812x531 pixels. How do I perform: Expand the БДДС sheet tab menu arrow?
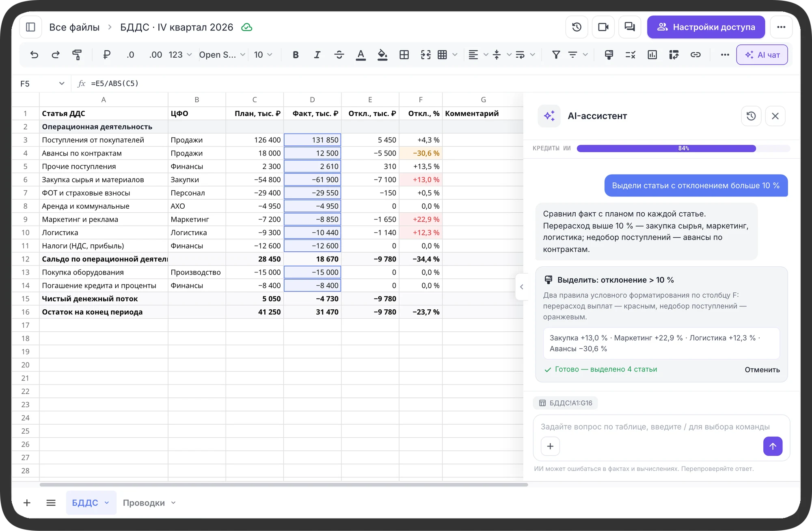tap(107, 503)
